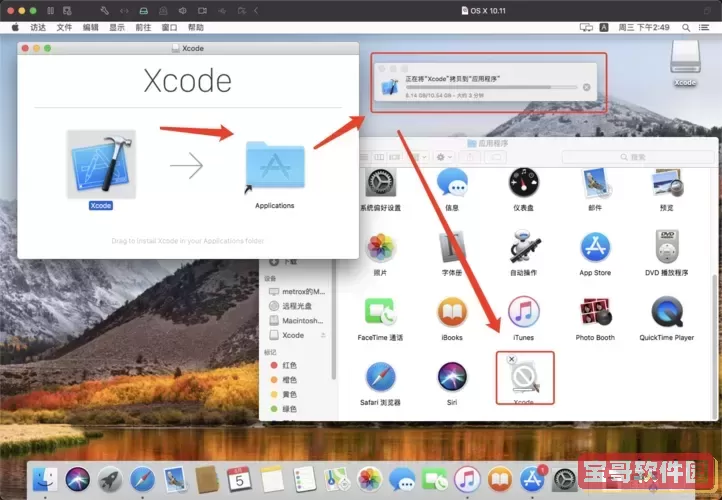The height and width of the screenshot is (500, 722).
Task: Open the DVD 播放程序 app icon
Action: click(667, 248)
